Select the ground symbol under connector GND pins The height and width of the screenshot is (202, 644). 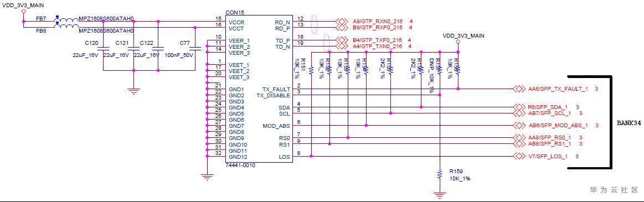pos(208,177)
